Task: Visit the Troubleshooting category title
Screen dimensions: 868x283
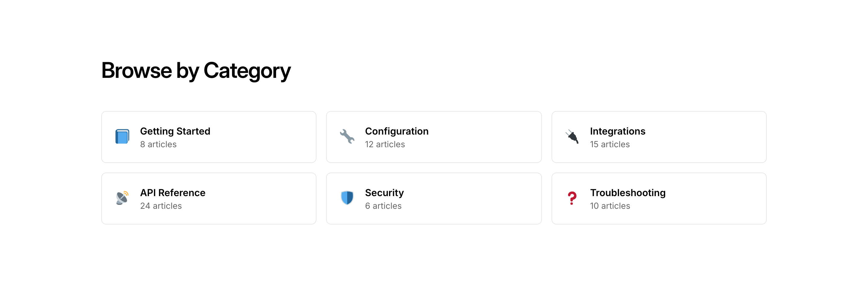Action: click(x=627, y=192)
